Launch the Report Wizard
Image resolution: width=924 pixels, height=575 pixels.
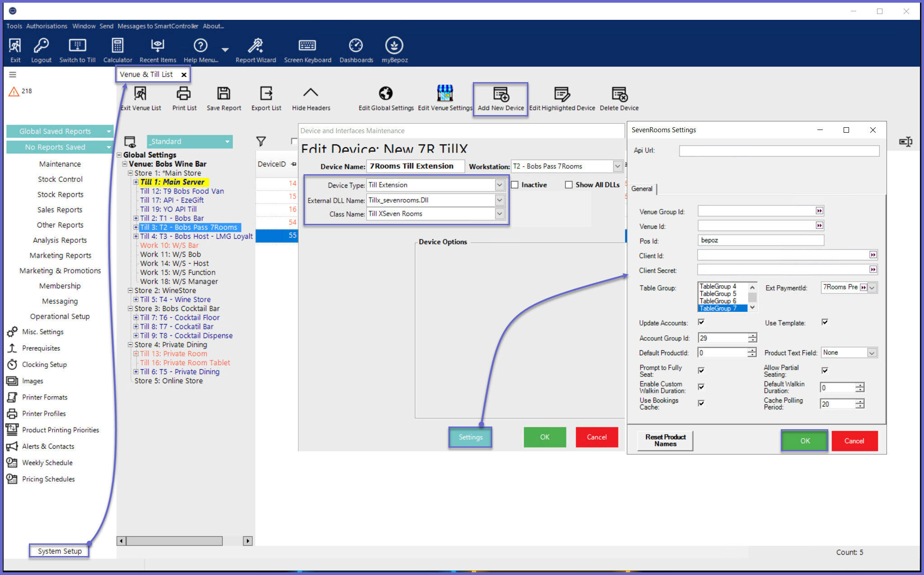click(255, 46)
